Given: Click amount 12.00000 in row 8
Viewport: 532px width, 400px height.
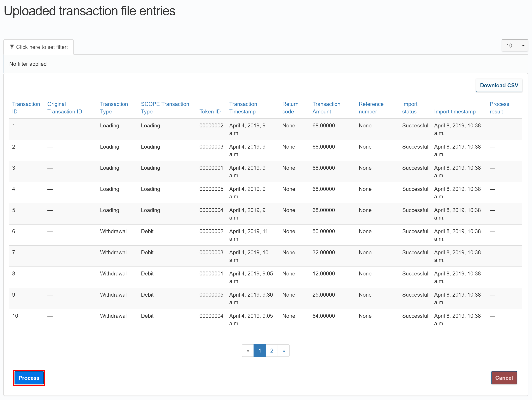Looking at the screenshot, I should [324, 273].
